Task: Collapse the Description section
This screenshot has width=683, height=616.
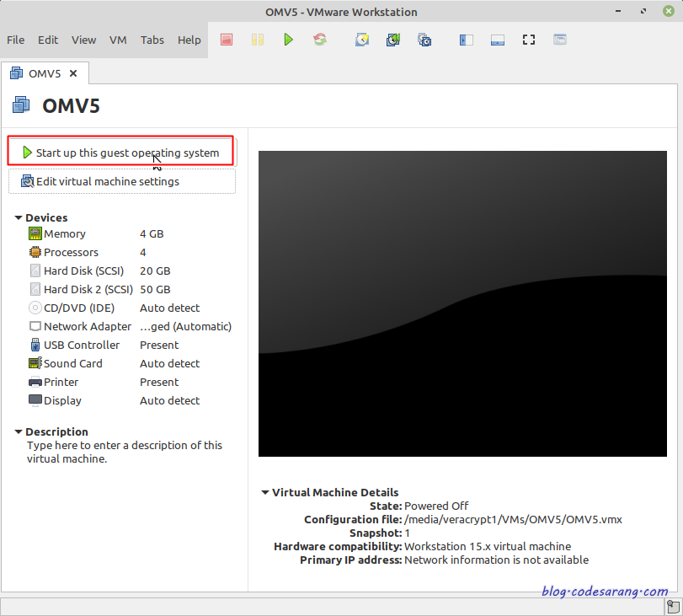Action: point(19,431)
